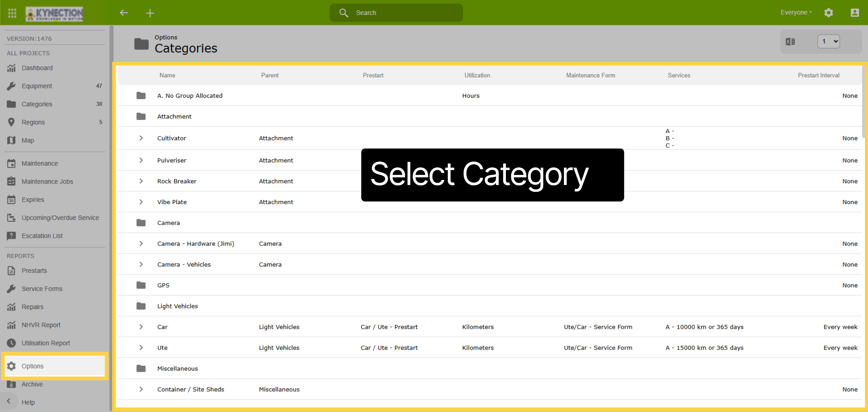Viewport: 868px width, 412px height.
Task: Open the Help menu item
Action: [x=28, y=403]
